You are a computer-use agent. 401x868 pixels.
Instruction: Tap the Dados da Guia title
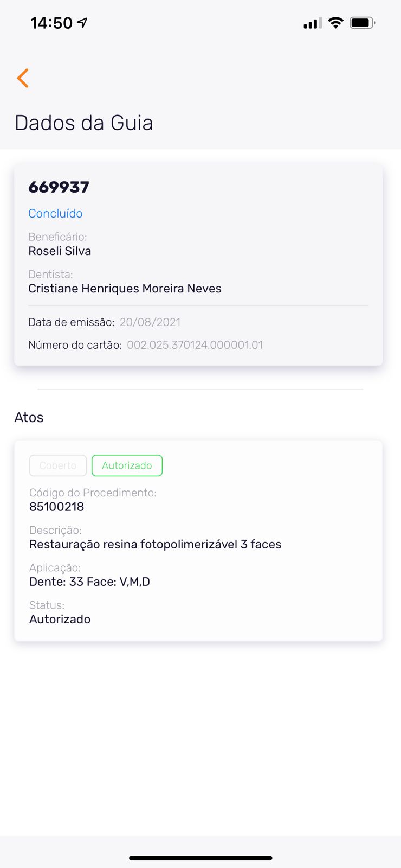(x=84, y=123)
